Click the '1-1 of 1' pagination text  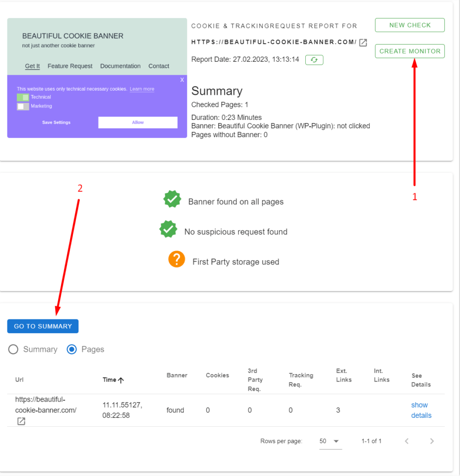click(371, 441)
